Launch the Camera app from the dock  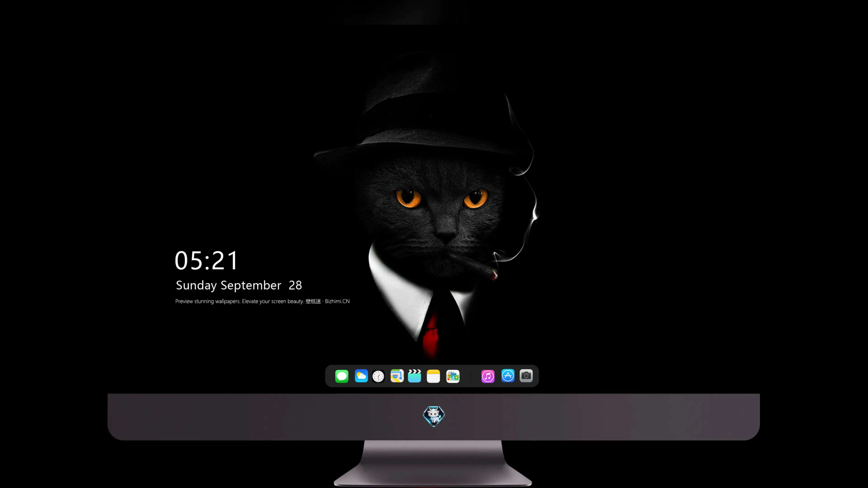coord(526,375)
